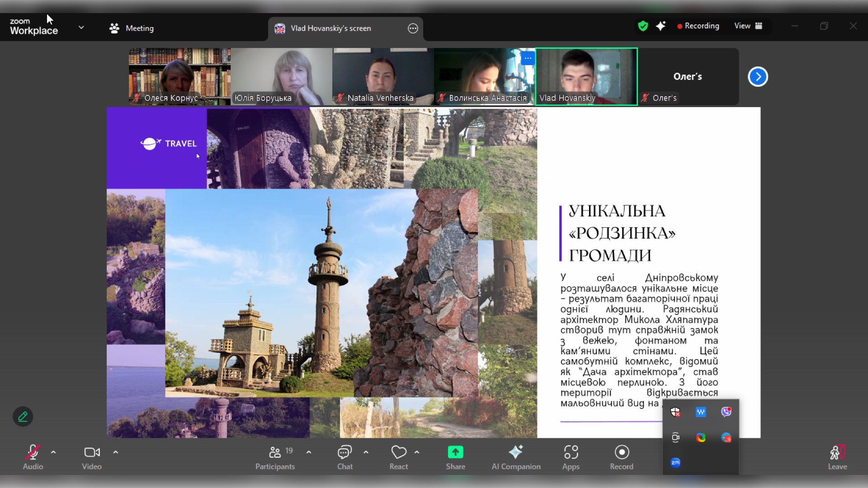
Task: Open the Zoom tray icon
Action: [675, 463]
